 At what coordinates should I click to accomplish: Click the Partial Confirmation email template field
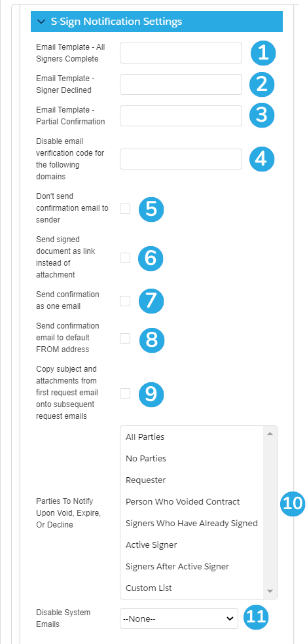(181, 116)
